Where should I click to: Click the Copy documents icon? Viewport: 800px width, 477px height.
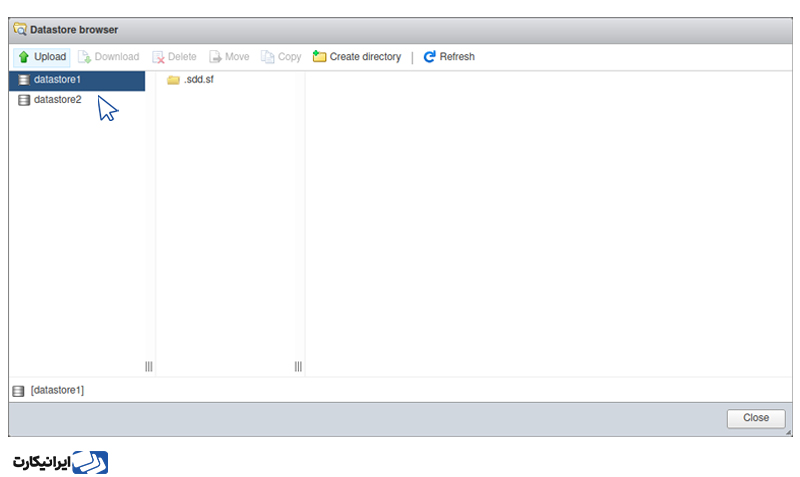click(x=267, y=57)
